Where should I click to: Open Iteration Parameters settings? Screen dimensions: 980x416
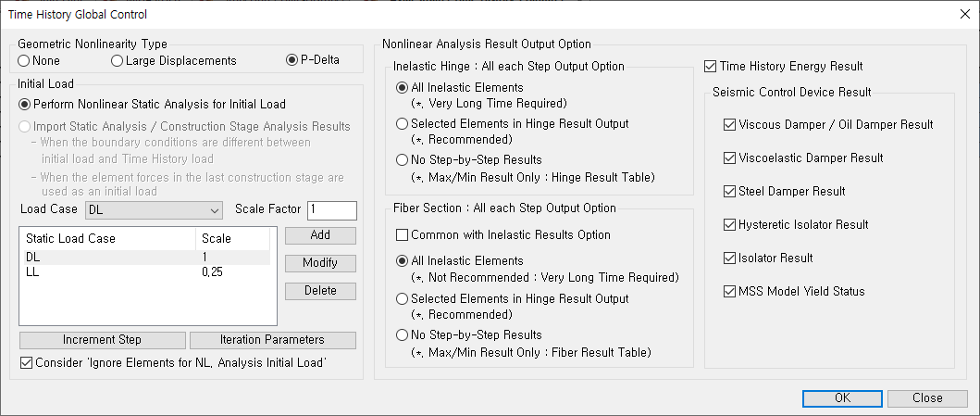272,340
